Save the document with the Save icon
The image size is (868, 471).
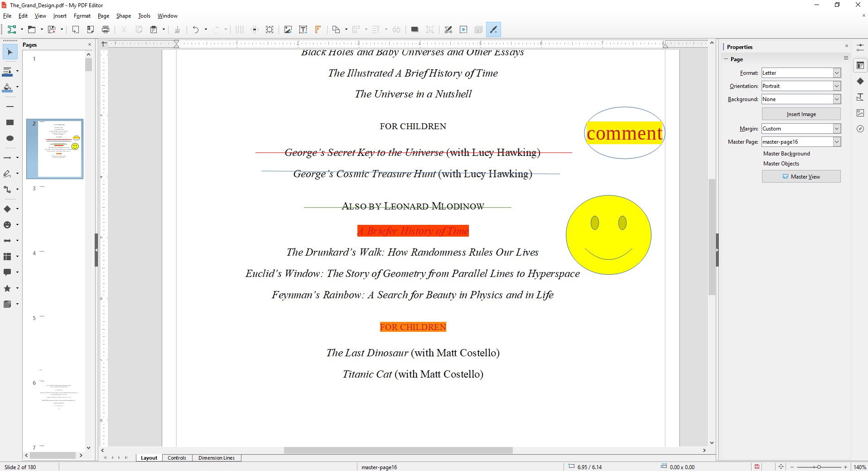tap(52, 29)
